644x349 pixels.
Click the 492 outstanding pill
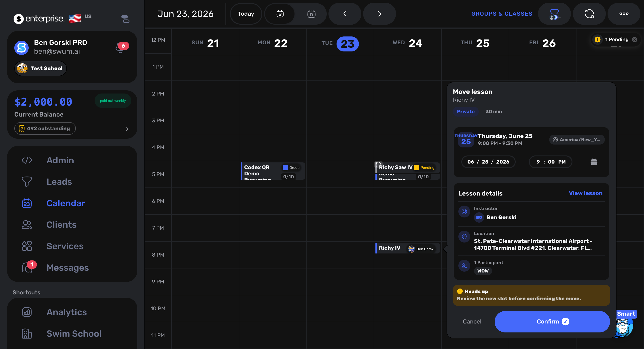click(45, 128)
